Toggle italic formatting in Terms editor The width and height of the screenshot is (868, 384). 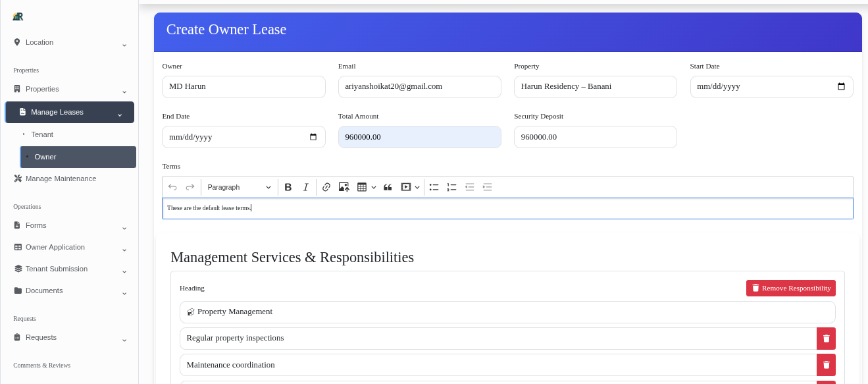tap(305, 188)
